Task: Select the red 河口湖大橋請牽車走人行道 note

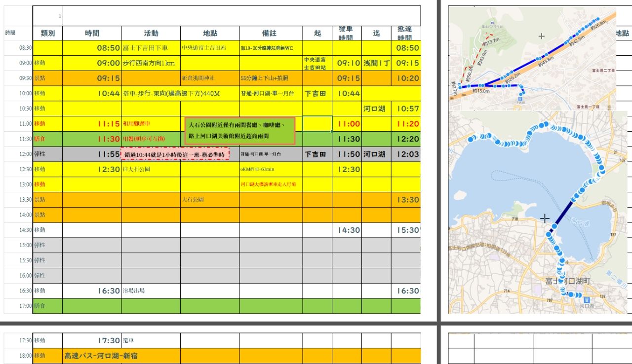Action: (271, 184)
